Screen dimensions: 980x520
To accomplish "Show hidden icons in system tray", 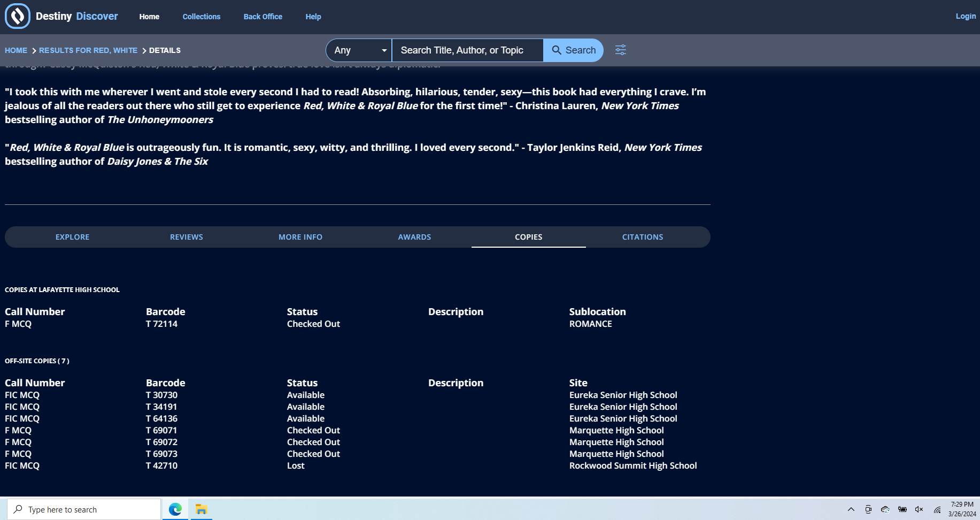I will click(851, 509).
